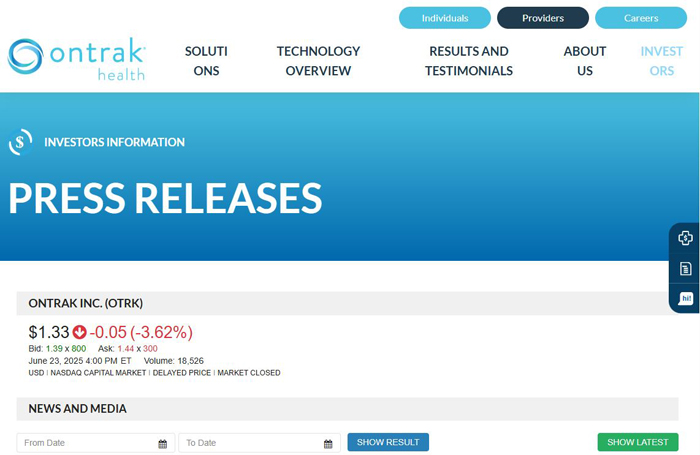700x455 pixels.
Task: Open Results and Testimonials menu item
Action: [x=469, y=61]
